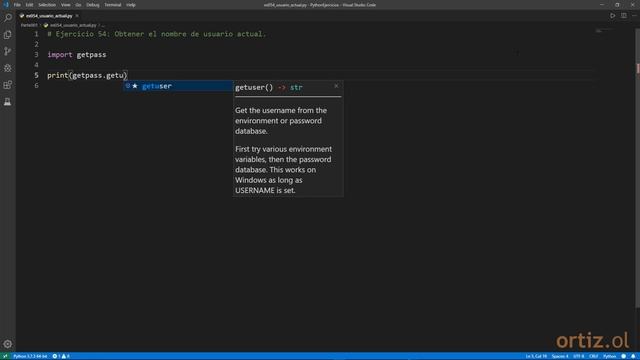
Task: Change CRLF end of line sequence
Action: click(x=593, y=356)
